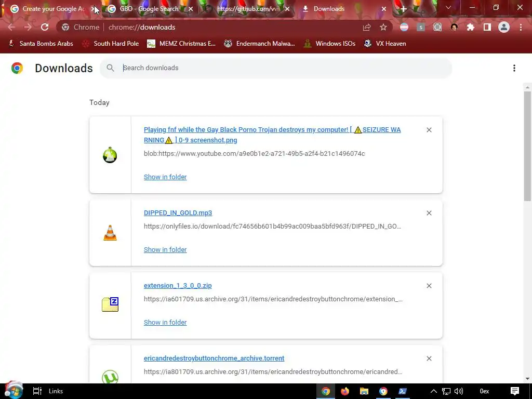Switch to the GBO - Google Search tab
This screenshot has height=399, width=532.
[x=149, y=9]
